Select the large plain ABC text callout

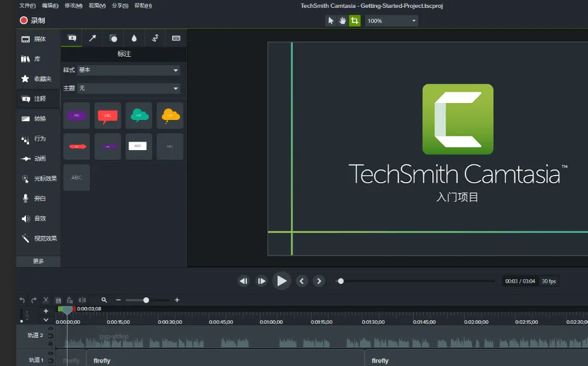pos(77,177)
